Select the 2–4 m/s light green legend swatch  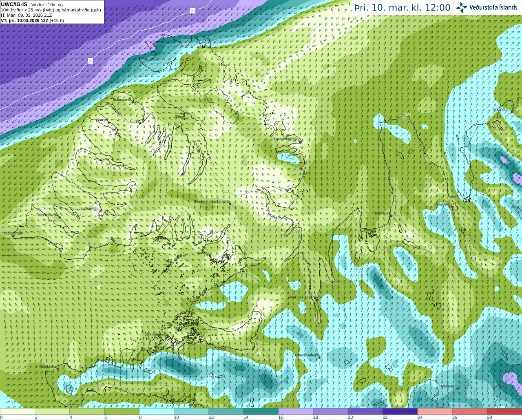point(52,411)
